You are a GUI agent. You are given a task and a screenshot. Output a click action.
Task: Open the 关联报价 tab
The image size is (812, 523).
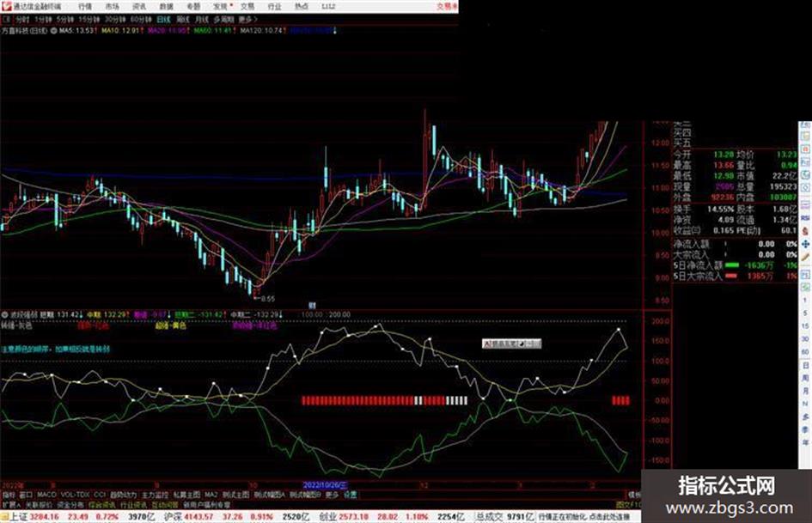point(39,504)
